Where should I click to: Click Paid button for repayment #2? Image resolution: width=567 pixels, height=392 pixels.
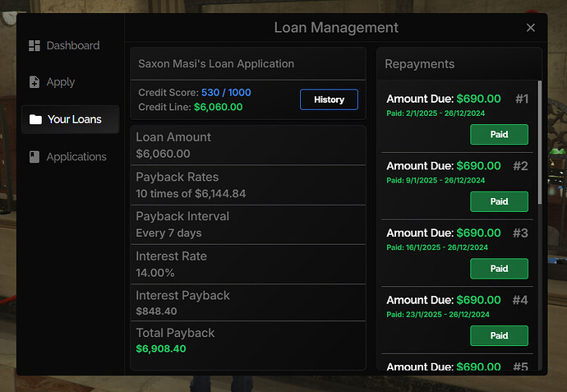499,201
